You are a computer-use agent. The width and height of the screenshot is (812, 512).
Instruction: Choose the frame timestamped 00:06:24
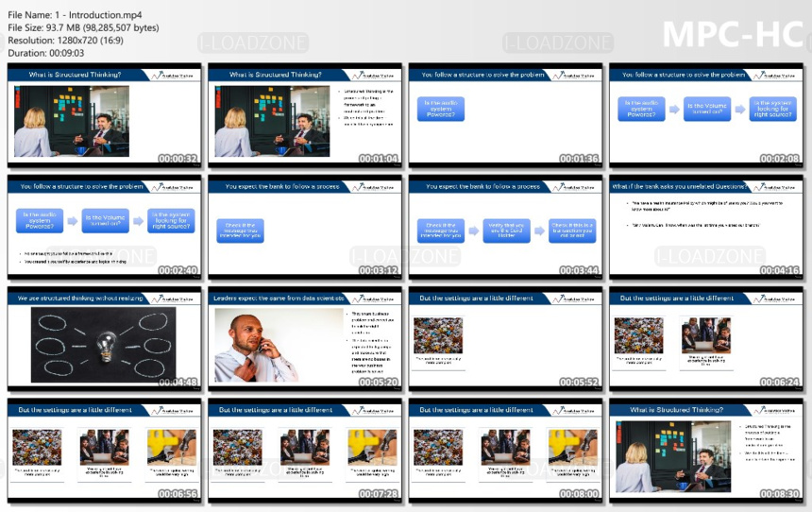(x=706, y=339)
